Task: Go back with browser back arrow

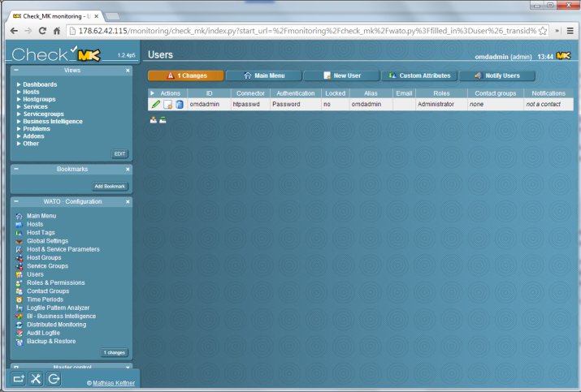Action: (x=14, y=31)
